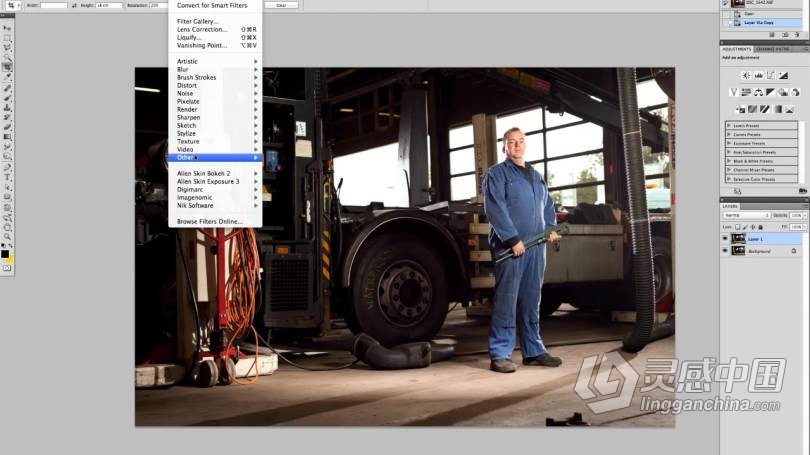Add a Vibrance adjustment
Image resolution: width=810 pixels, height=455 pixels.
(734, 92)
